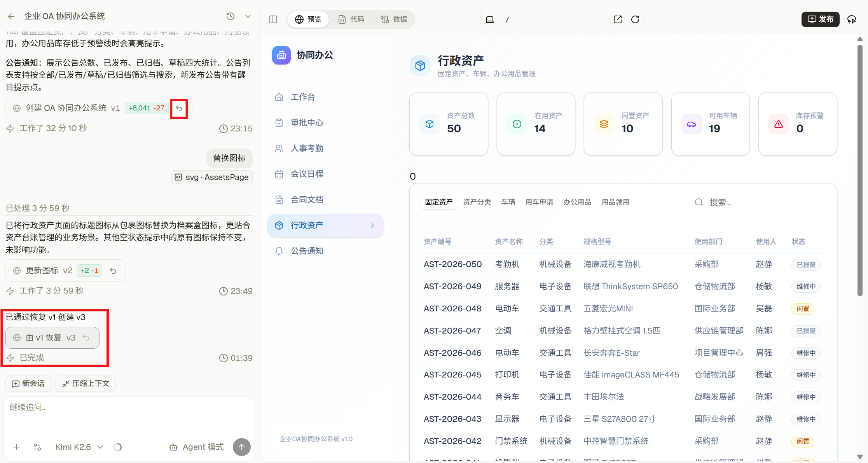This screenshot has height=463, width=868.
Task: Toggle Agent 模式 mode
Action: pos(197,447)
